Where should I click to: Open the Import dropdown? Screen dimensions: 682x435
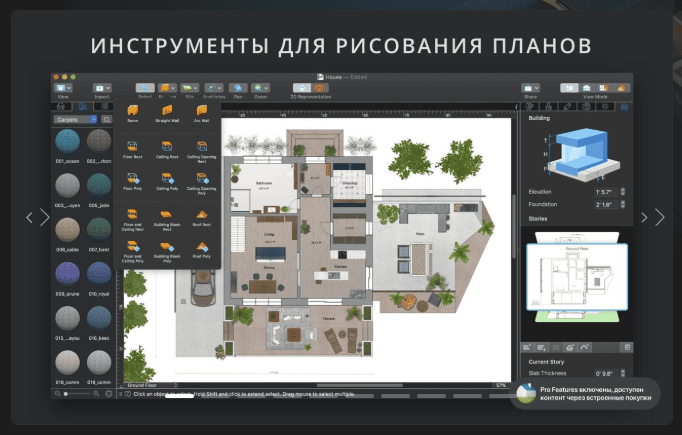(102, 88)
